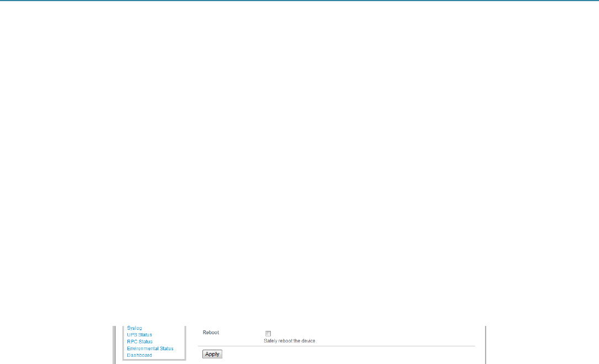Select the 'Safely reboot the device.' text
Image resolution: width=599 pixels, height=364 pixels.
click(x=290, y=341)
